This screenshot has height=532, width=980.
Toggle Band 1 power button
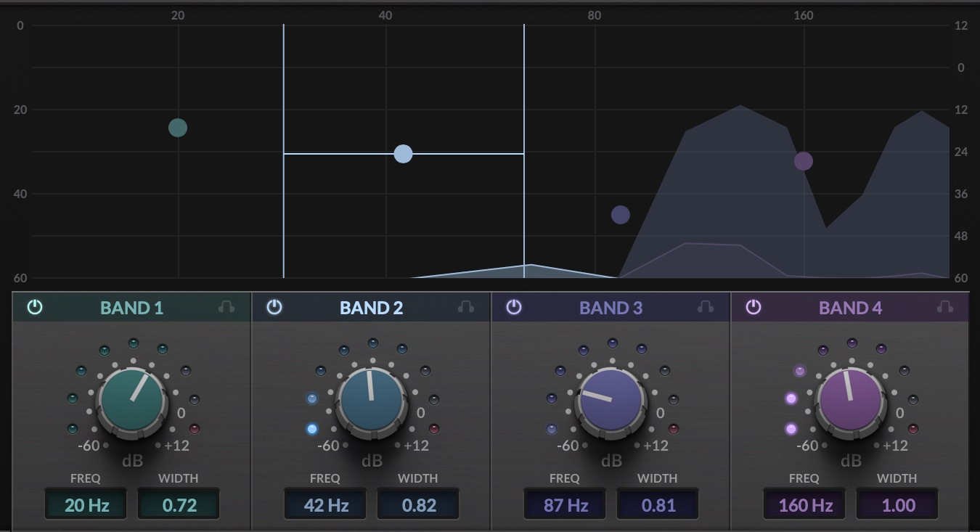[x=35, y=307]
